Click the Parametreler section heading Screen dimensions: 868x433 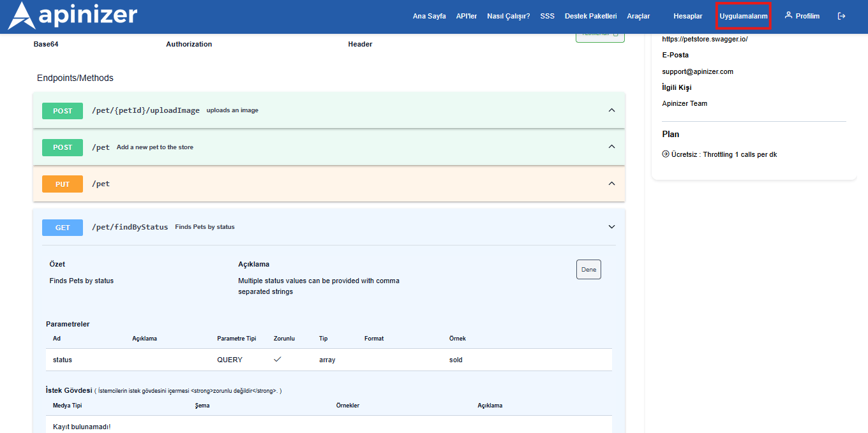point(68,324)
